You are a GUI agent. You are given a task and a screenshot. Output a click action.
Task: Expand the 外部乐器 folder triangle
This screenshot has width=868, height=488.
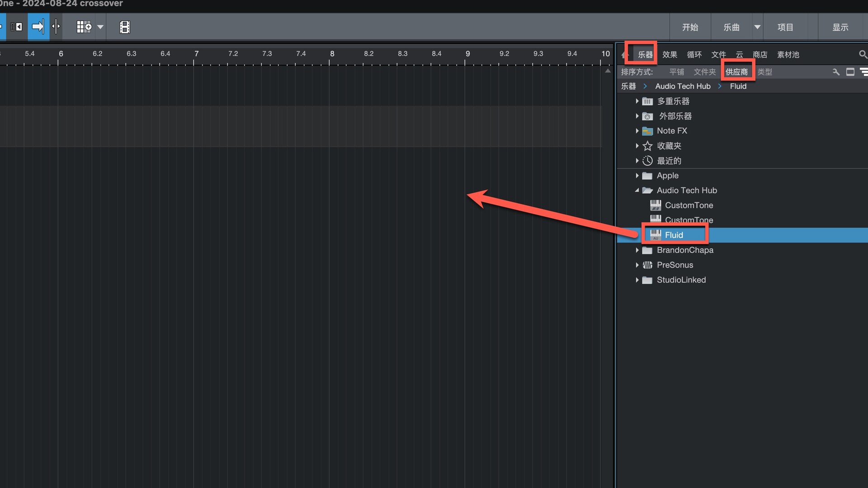pyautogui.click(x=637, y=116)
